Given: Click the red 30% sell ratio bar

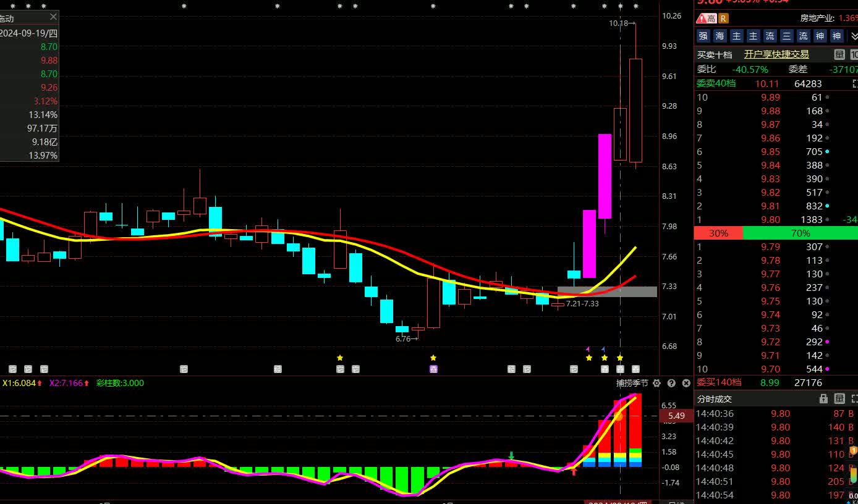Looking at the screenshot, I should click(718, 233).
